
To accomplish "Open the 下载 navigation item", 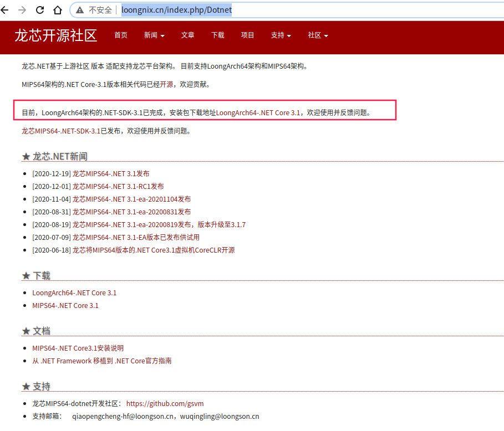I will coord(217,35).
